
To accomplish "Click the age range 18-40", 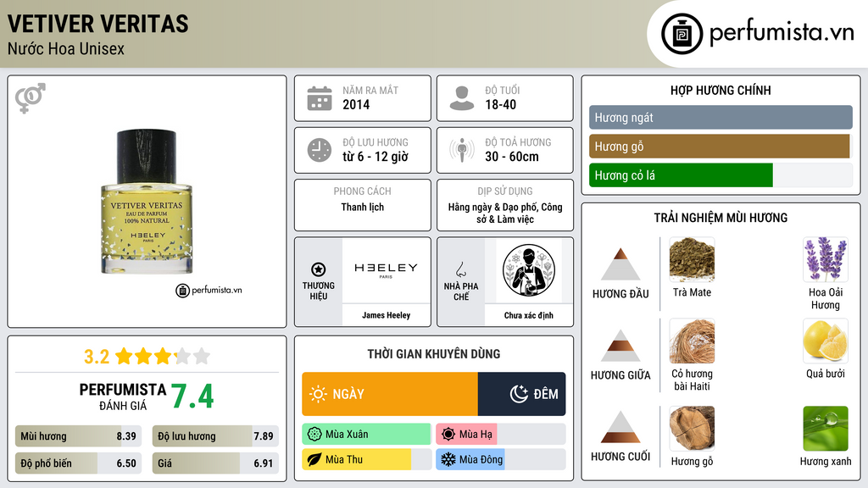I will coord(500,104).
